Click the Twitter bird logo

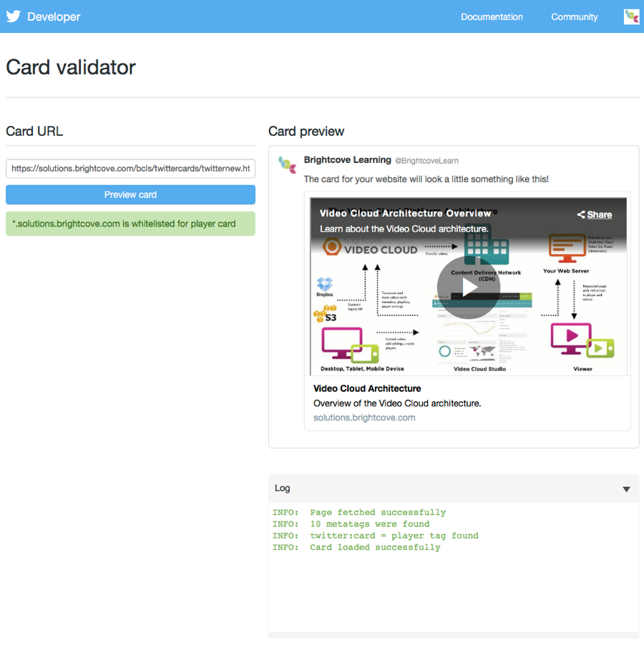[13, 16]
